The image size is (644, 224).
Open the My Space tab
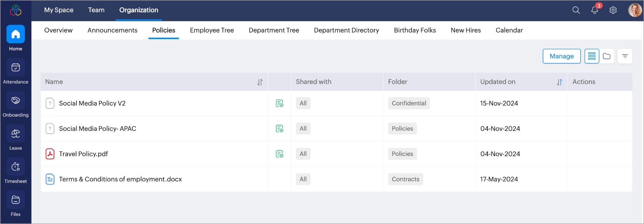pos(59,10)
